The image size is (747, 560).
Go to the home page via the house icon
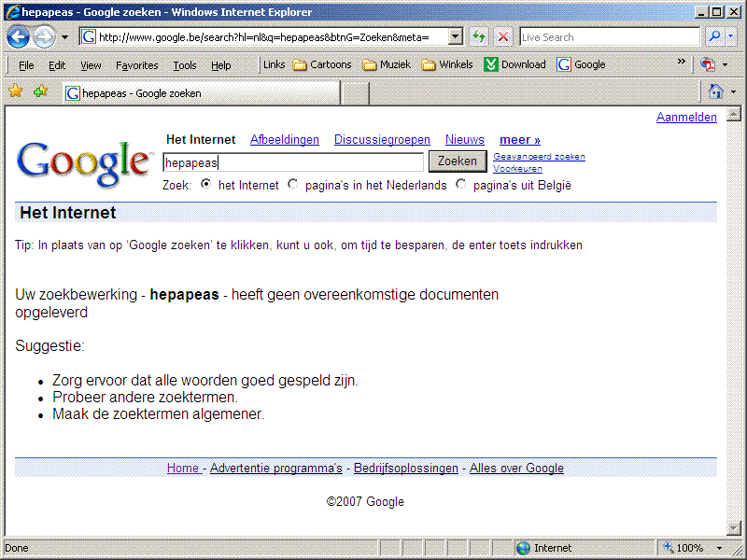pyautogui.click(x=715, y=91)
